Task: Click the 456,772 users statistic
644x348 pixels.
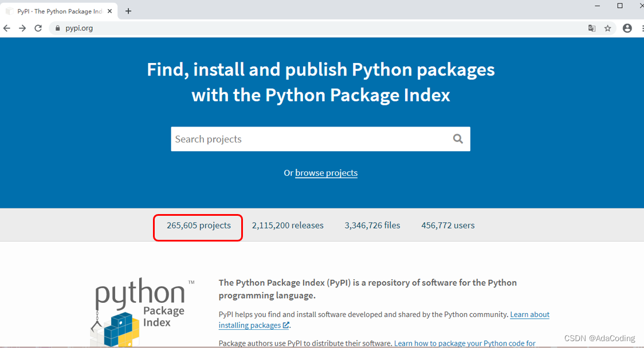Action: click(x=447, y=226)
